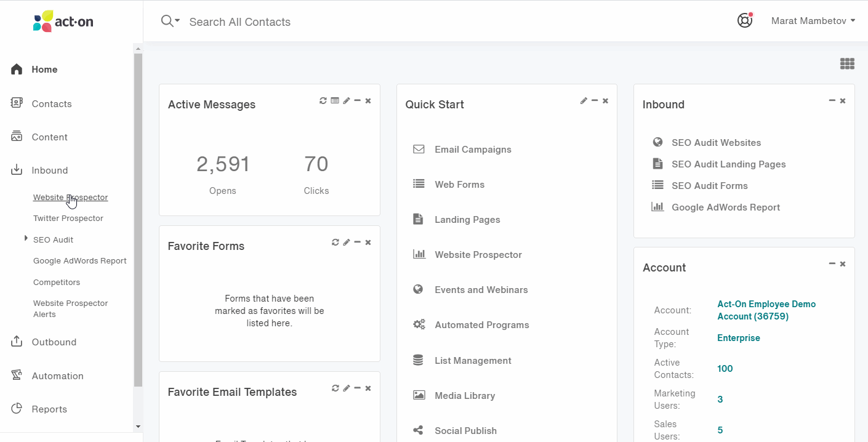Viewport: 868px width, 442px height.
Task: Open Content in the sidebar
Action: [x=39, y=137]
